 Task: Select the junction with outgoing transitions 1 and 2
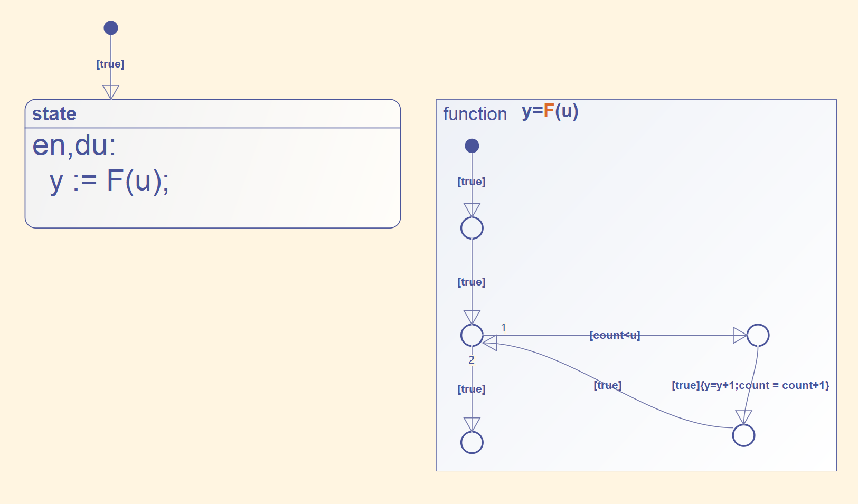click(x=472, y=335)
